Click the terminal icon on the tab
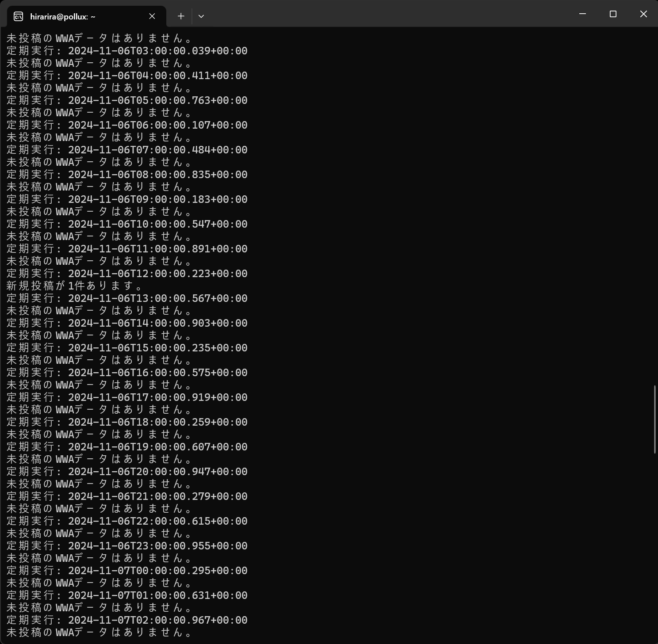The height and width of the screenshot is (644, 658). (18, 16)
